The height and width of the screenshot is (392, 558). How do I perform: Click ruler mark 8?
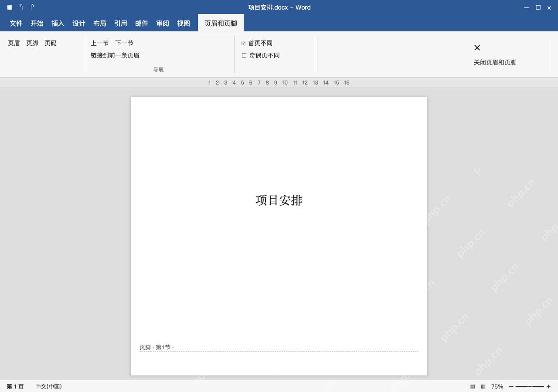tap(267, 83)
